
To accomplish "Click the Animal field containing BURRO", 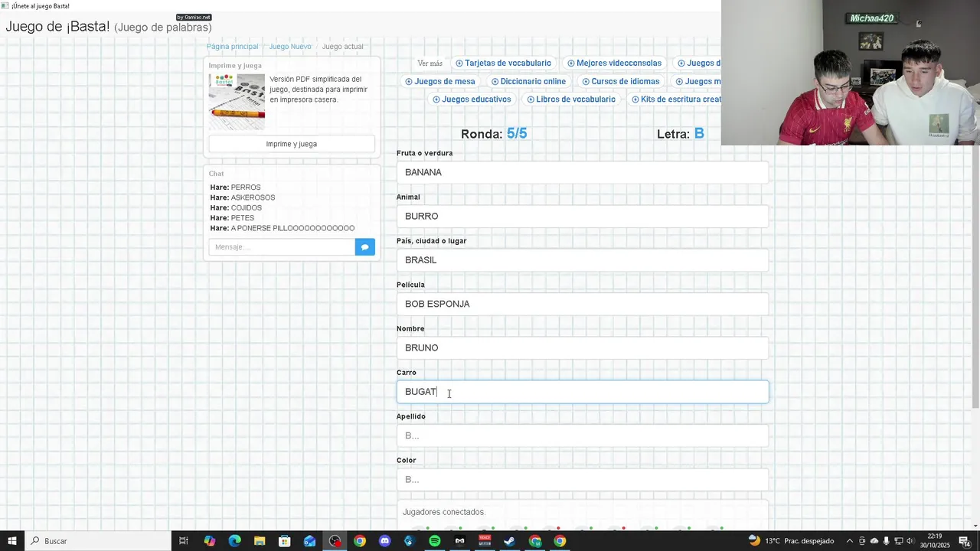I will 583,217.
